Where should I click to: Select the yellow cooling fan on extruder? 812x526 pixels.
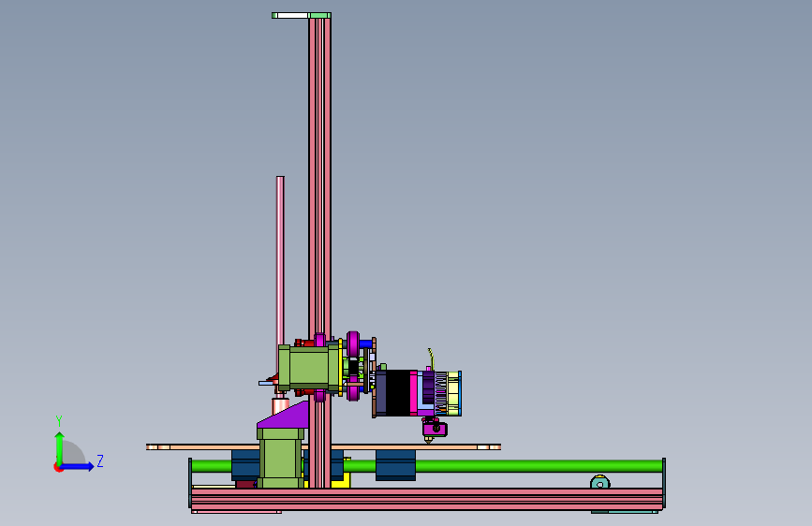(454, 393)
